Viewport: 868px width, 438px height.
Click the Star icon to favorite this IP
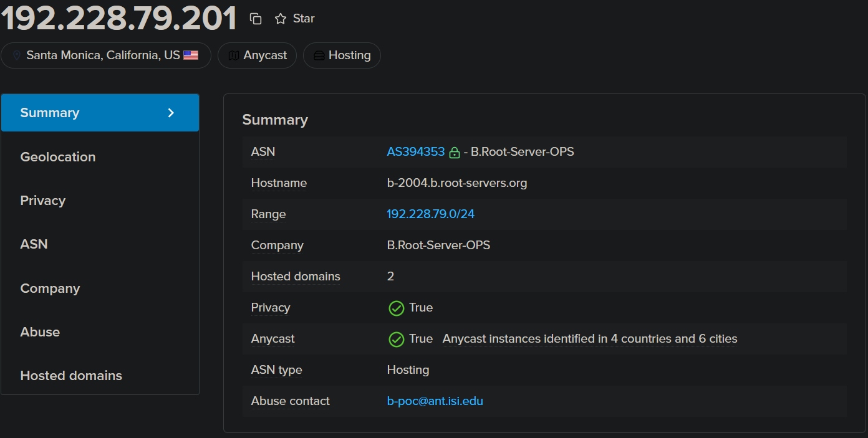[x=281, y=19]
